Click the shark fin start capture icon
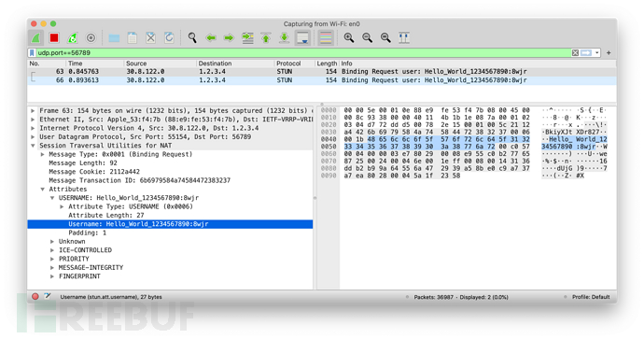The image size is (644, 339). [x=36, y=38]
